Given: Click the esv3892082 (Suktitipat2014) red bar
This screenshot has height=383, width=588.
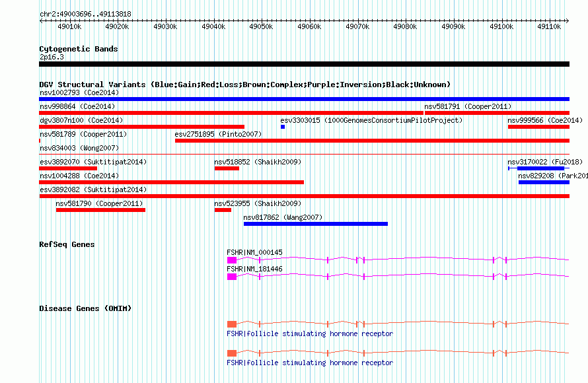Looking at the screenshot, I should click(x=304, y=196).
